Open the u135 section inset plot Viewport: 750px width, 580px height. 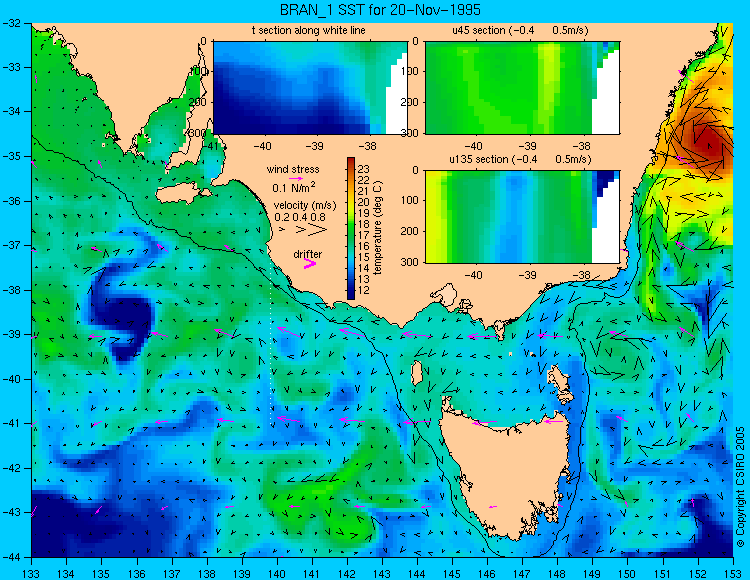(522, 217)
